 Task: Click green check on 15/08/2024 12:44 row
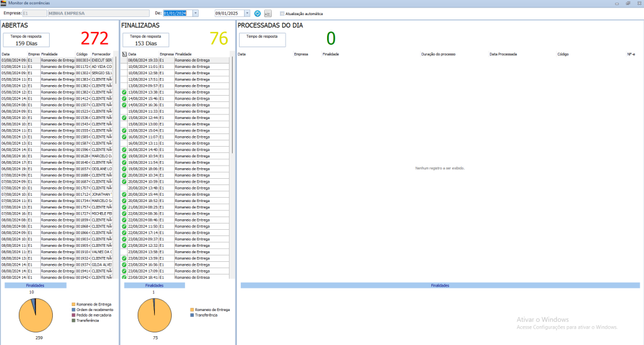coord(124,118)
